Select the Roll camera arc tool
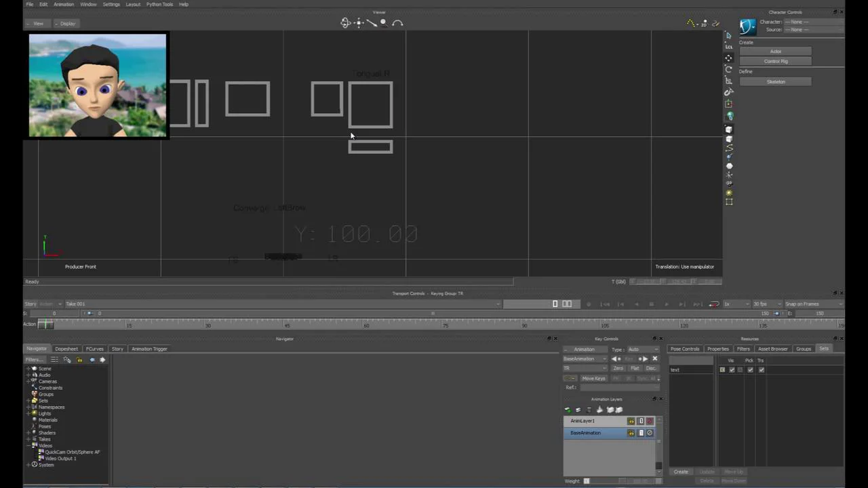868x488 pixels. [397, 23]
